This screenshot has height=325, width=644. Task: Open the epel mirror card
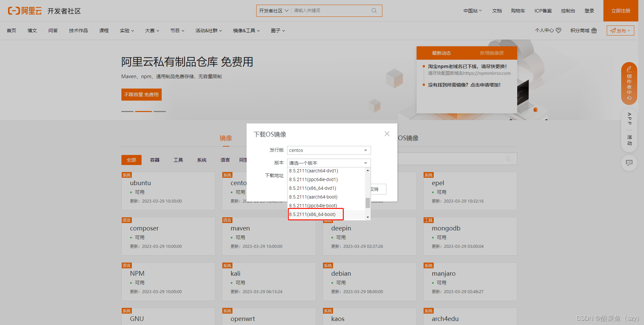(470, 191)
